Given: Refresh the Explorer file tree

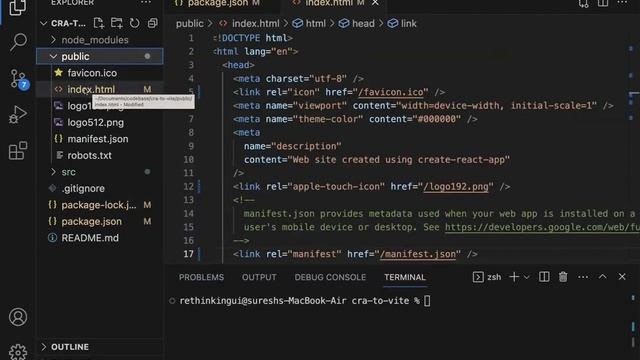Looking at the screenshot, I should tap(134, 23).
